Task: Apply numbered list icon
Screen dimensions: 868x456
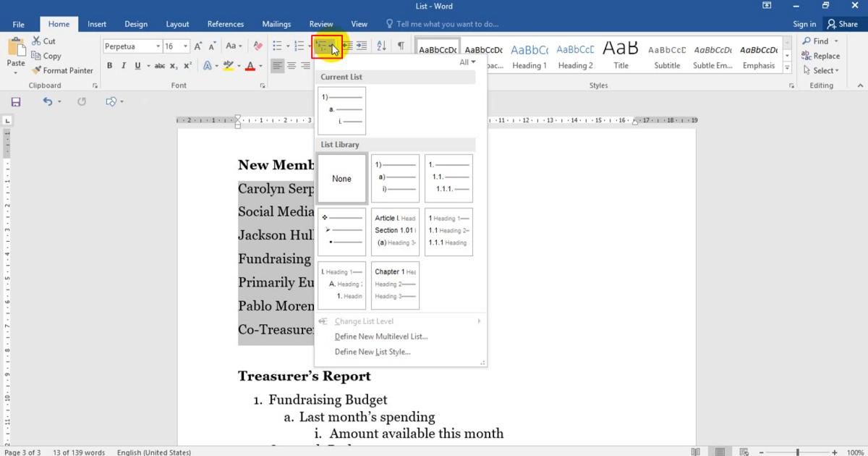Action: point(299,46)
